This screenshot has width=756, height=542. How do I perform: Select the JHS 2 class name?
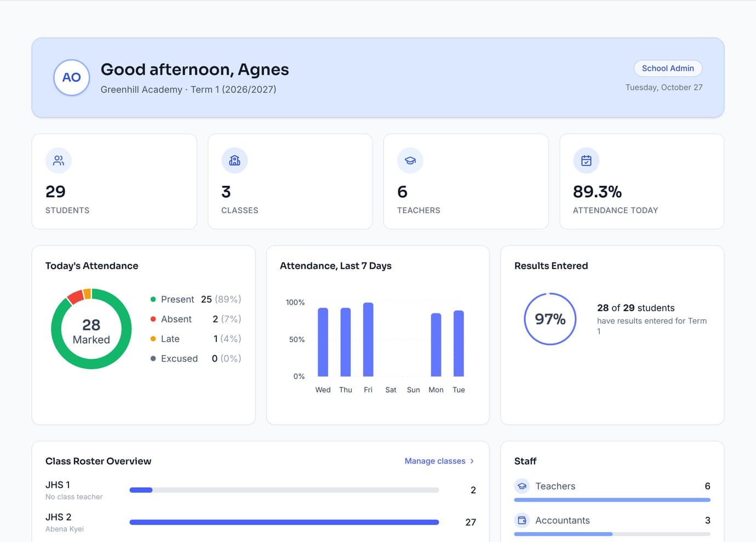[58, 517]
